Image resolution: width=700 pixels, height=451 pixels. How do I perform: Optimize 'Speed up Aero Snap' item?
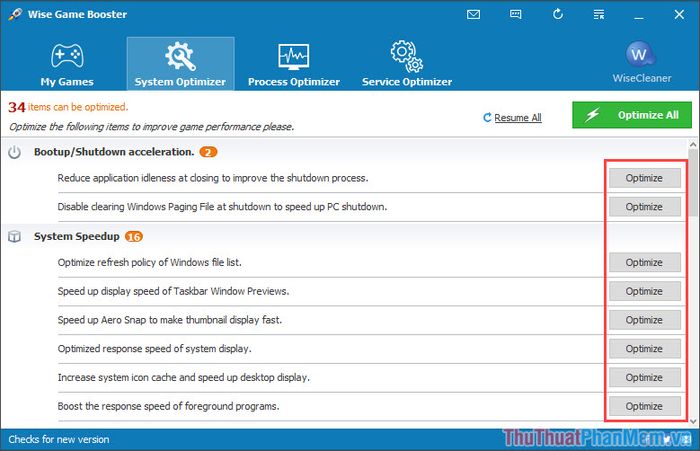645,320
